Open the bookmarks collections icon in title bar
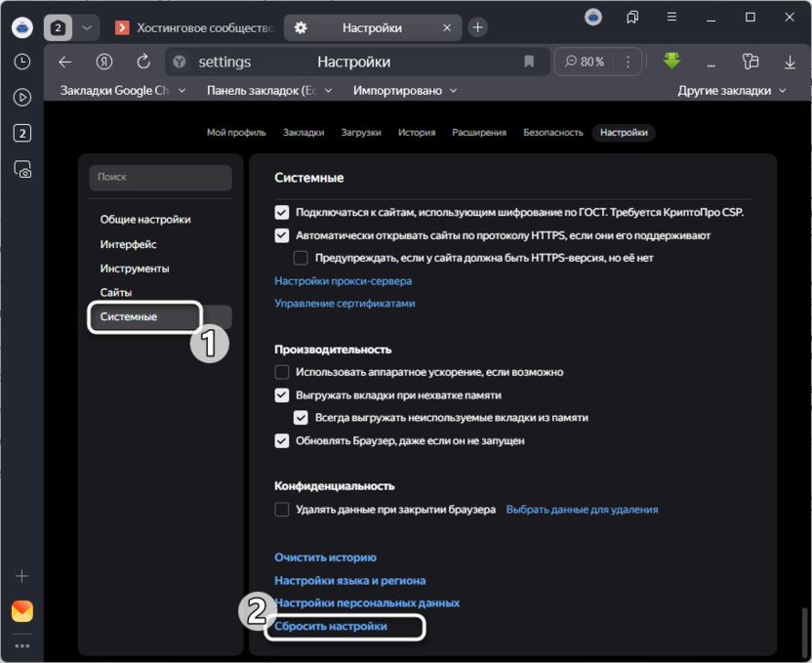Screen dimensions: 812x663 (632, 18)
